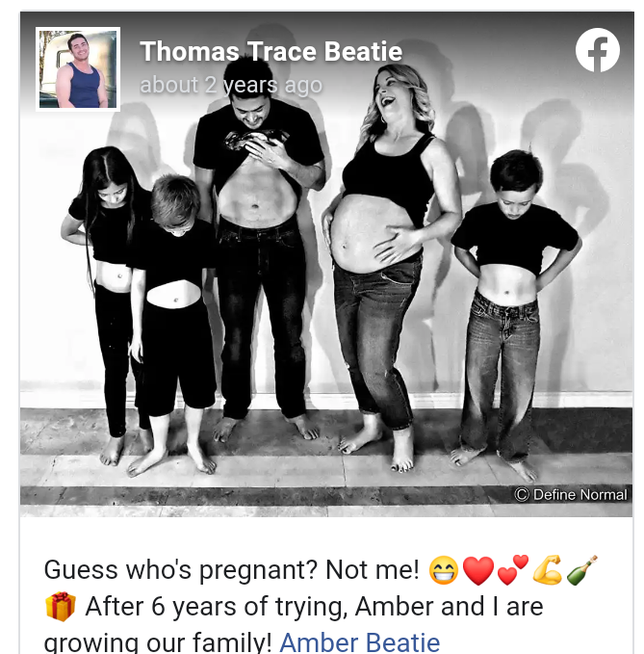Click the "growing our family!" caption text

(158, 642)
